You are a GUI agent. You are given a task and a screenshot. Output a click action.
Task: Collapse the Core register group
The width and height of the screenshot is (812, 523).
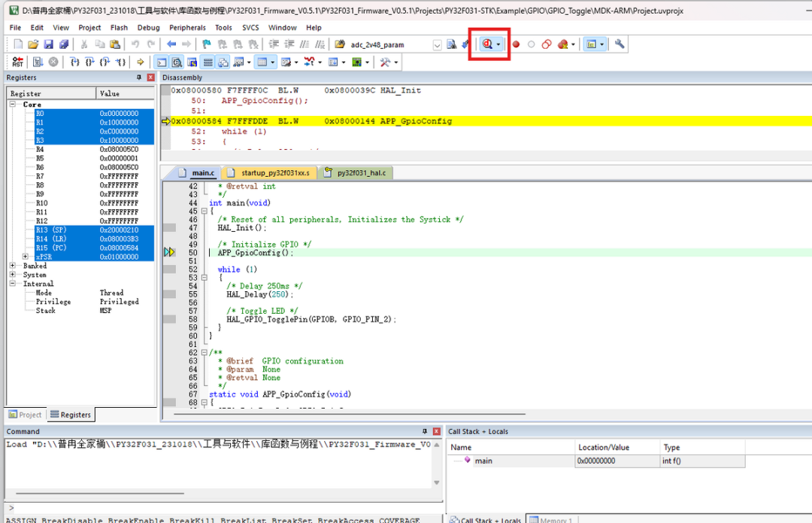(13, 105)
